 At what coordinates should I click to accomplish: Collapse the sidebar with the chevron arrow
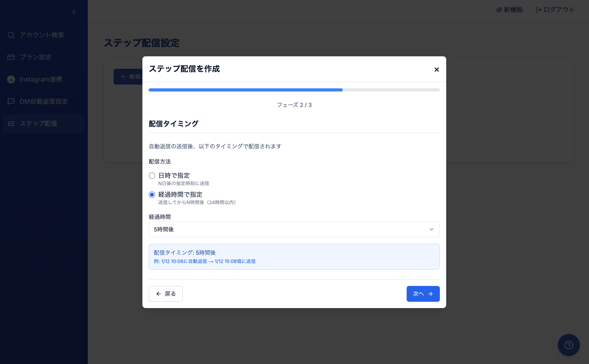coord(74,12)
